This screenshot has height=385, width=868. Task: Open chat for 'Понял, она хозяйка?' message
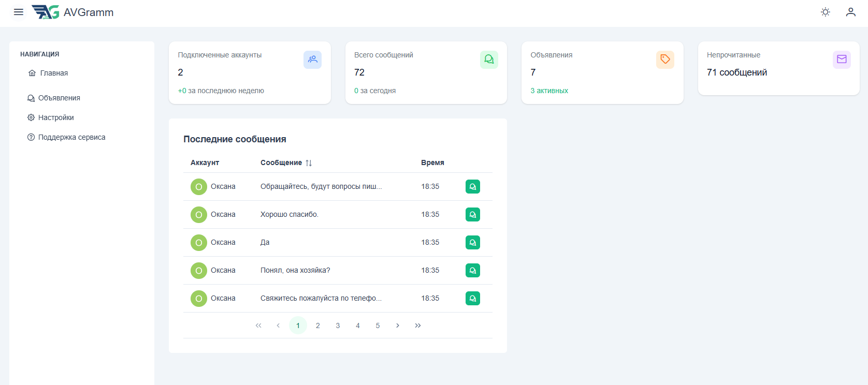point(473,270)
